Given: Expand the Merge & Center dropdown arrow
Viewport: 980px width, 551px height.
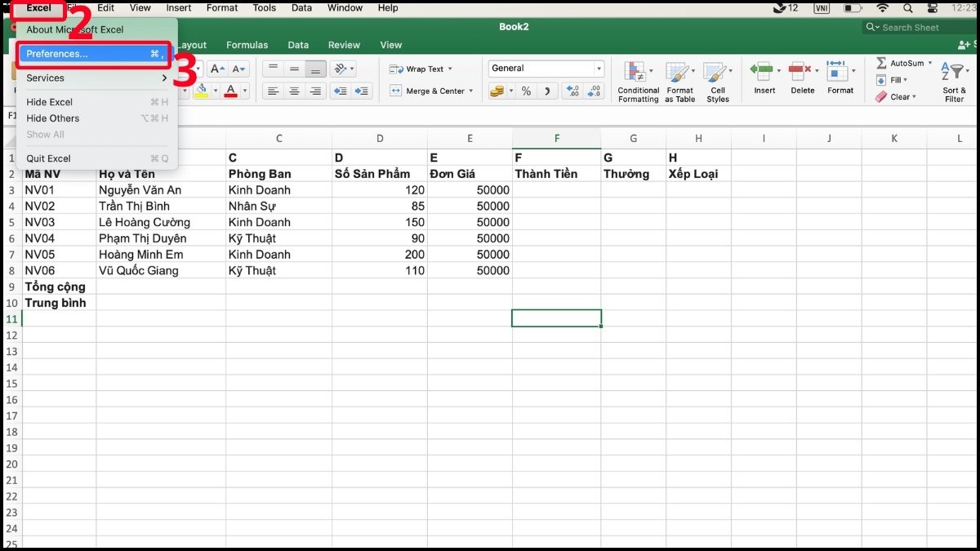Looking at the screenshot, I should 470,91.
